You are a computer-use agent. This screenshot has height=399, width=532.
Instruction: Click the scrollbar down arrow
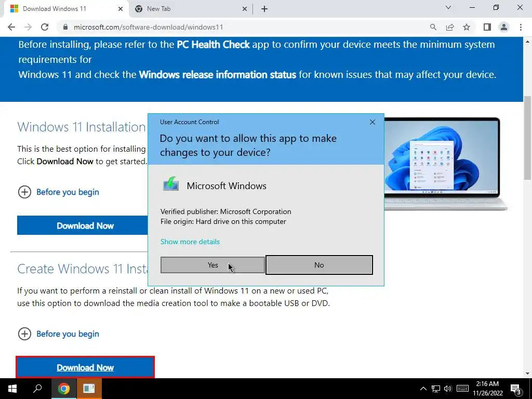point(527,374)
